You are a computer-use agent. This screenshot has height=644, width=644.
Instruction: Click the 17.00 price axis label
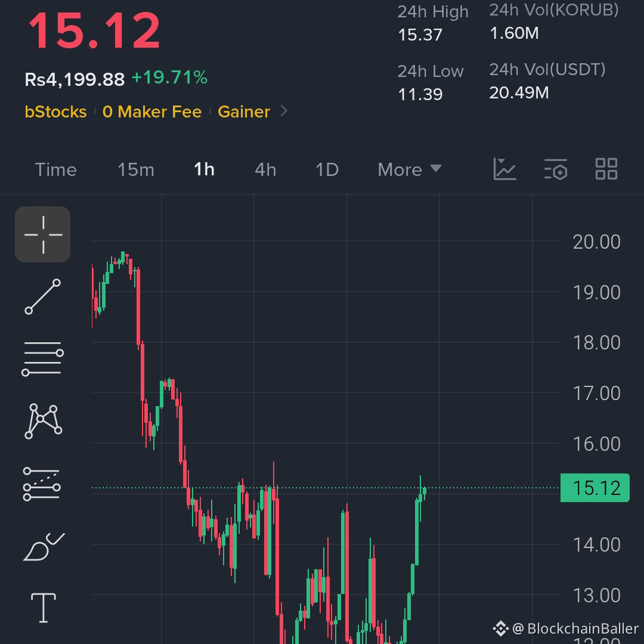tap(596, 394)
